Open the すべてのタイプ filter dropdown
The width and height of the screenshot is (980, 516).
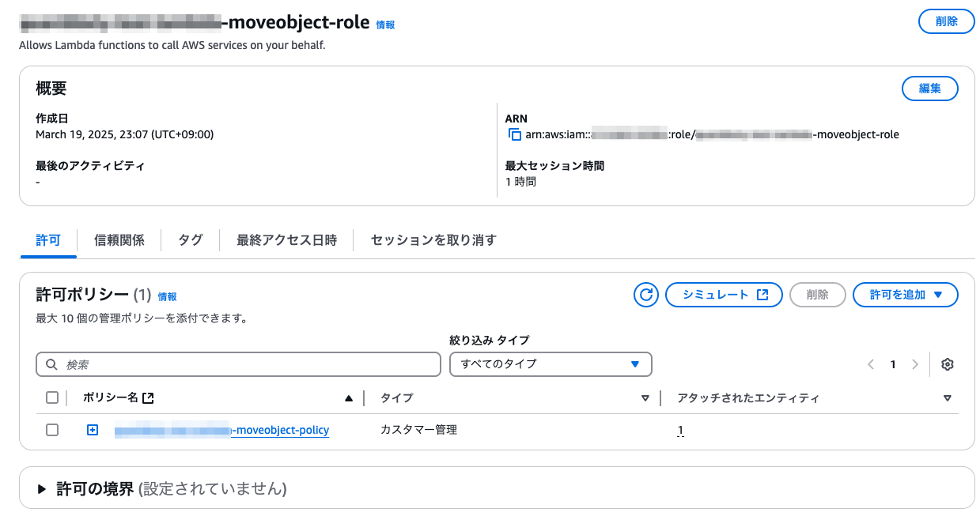pos(551,364)
